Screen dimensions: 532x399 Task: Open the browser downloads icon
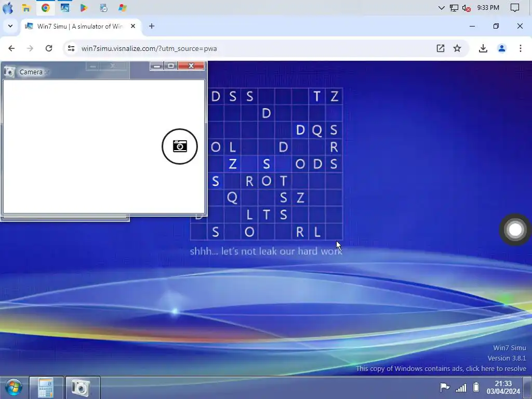point(483,48)
